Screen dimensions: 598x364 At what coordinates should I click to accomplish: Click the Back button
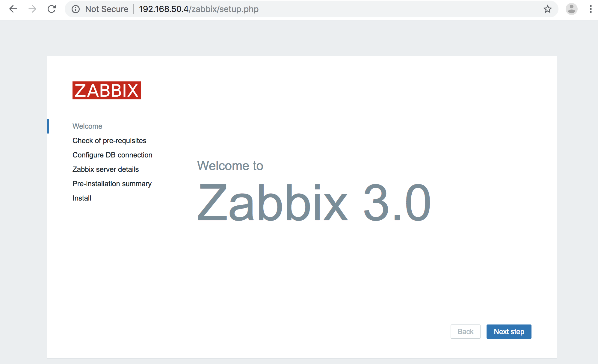(465, 332)
